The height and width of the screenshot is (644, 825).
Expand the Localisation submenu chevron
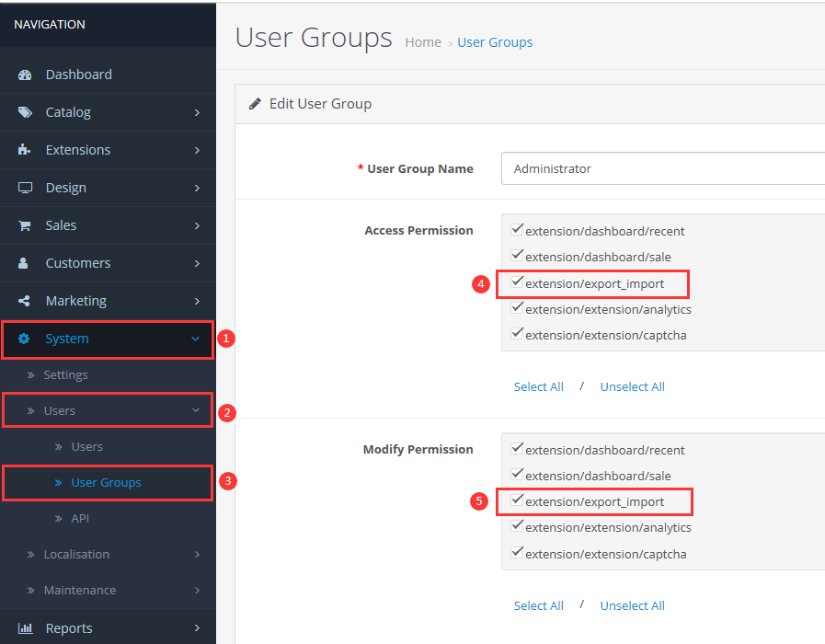197,555
